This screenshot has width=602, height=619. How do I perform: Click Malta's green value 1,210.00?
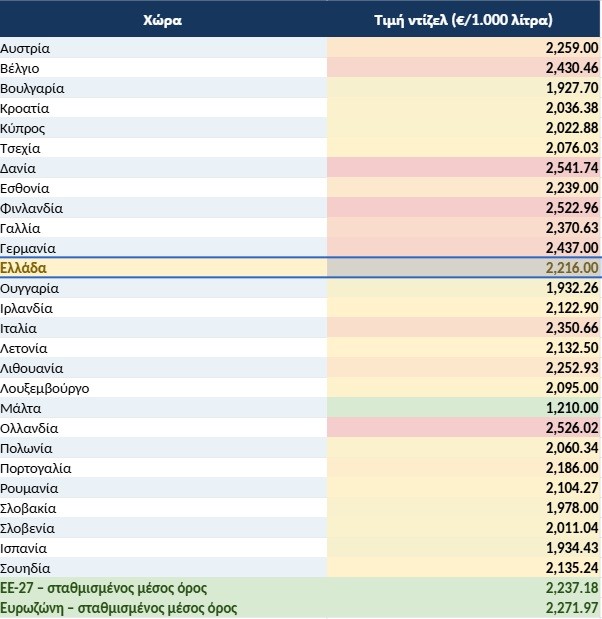point(572,408)
